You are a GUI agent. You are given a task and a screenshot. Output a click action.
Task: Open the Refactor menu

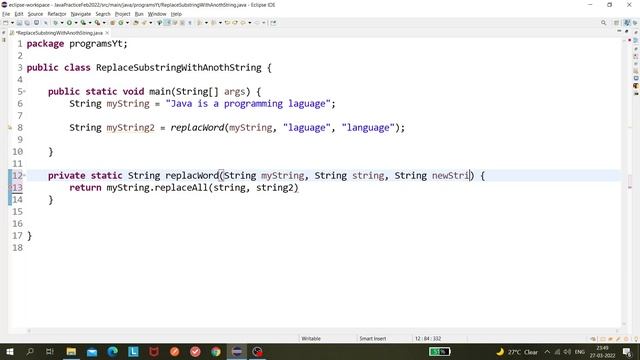click(x=57, y=14)
